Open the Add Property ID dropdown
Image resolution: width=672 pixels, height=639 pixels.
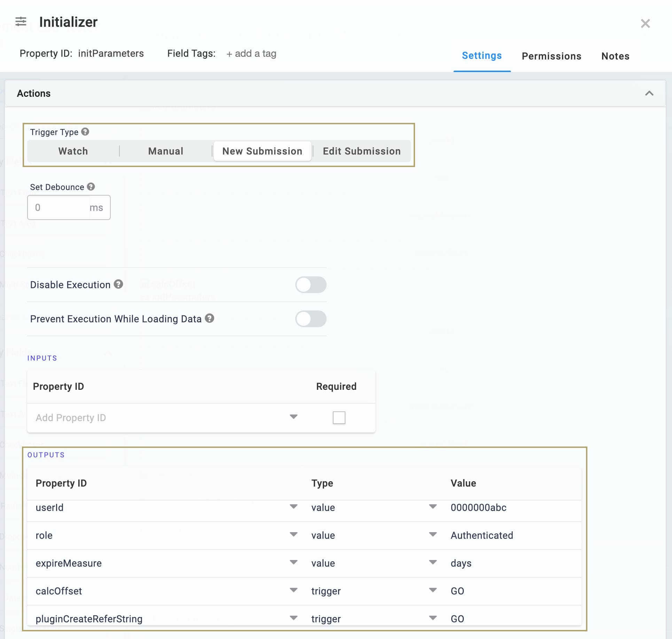coord(166,417)
